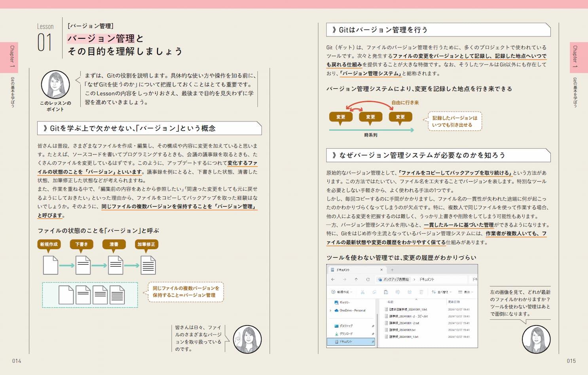Viewport: 588px width, 375px height.
Task: Click the delete trash icon
Action: 421,292
